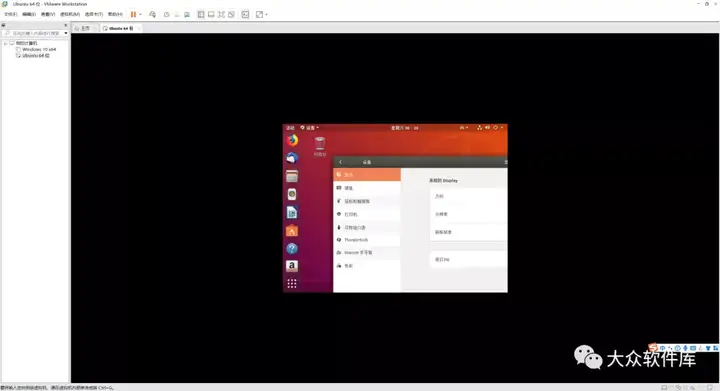Open the dropdown arrow next to the pause button
Screen dimensions: 720x391
[140, 14]
